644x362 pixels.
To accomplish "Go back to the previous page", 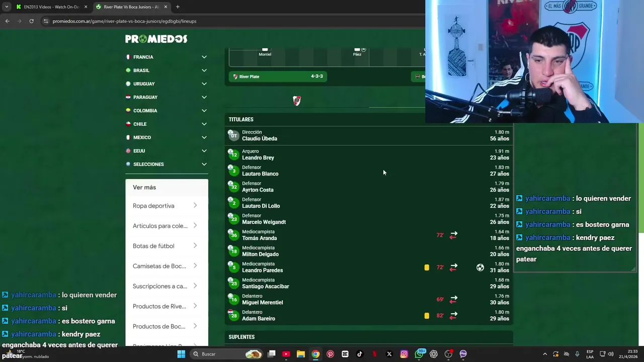I will click(x=7, y=21).
